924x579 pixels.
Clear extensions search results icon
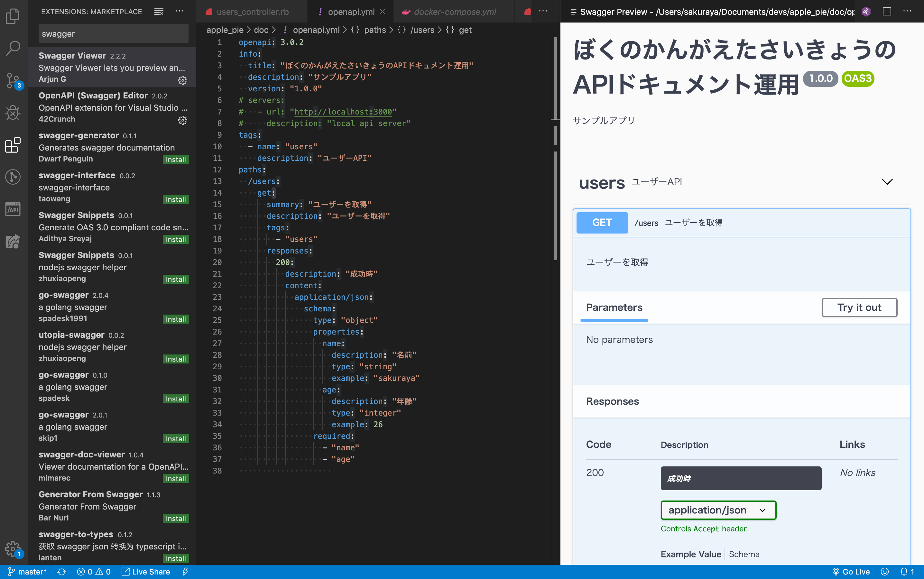(159, 12)
